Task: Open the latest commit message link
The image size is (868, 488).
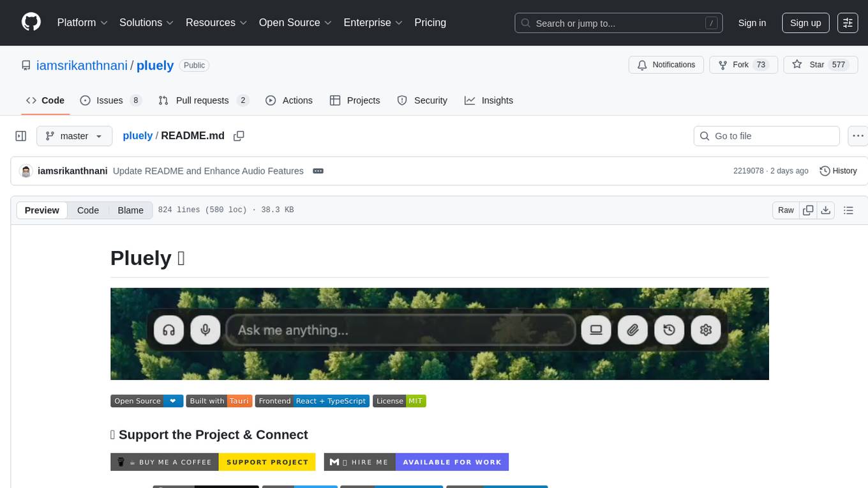Action: (x=208, y=171)
